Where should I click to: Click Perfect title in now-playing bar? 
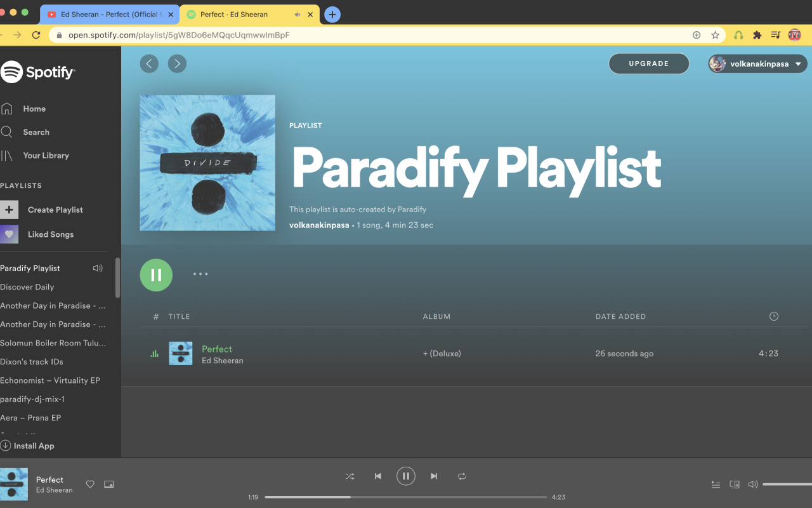[49, 479]
